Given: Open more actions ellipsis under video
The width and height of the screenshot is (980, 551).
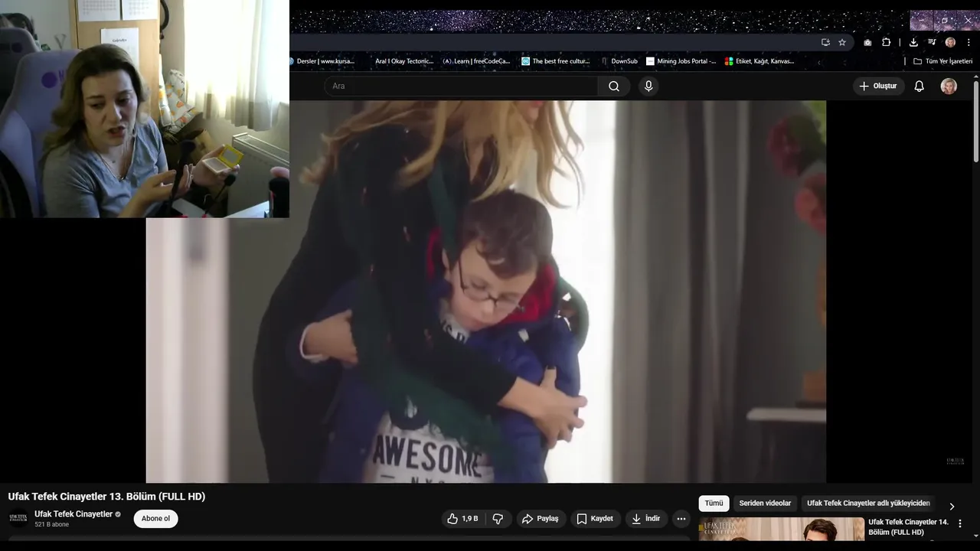Looking at the screenshot, I should [681, 519].
